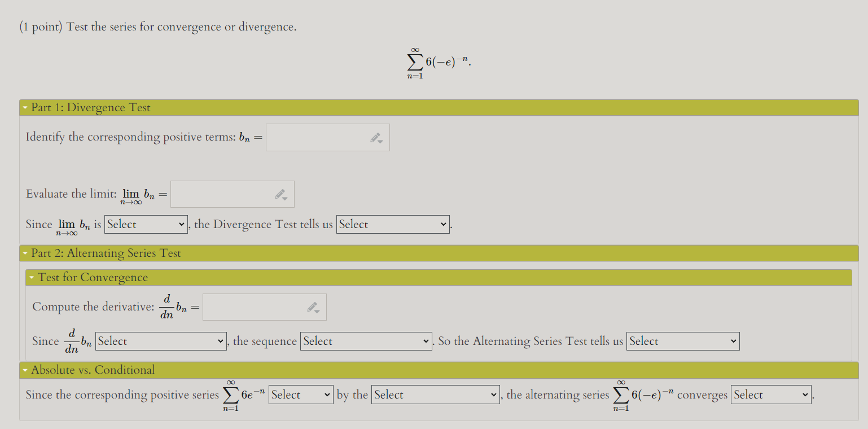Collapse the Test for Convergence subsection
868x429 pixels.
(32, 277)
